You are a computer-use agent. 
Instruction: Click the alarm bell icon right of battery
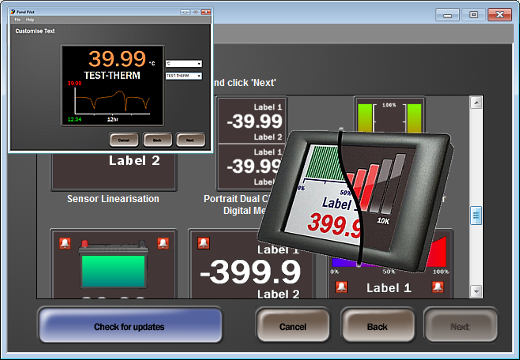[x=163, y=244]
